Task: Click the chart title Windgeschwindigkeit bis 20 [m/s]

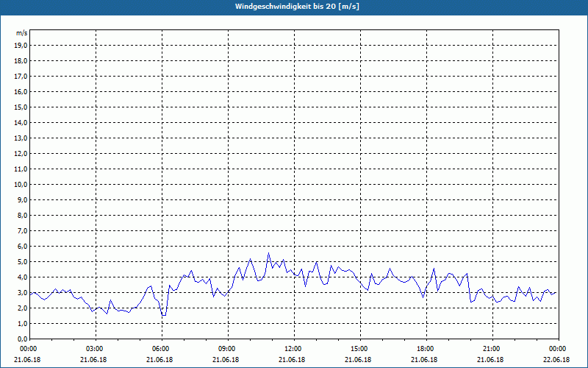Action: coord(297,7)
